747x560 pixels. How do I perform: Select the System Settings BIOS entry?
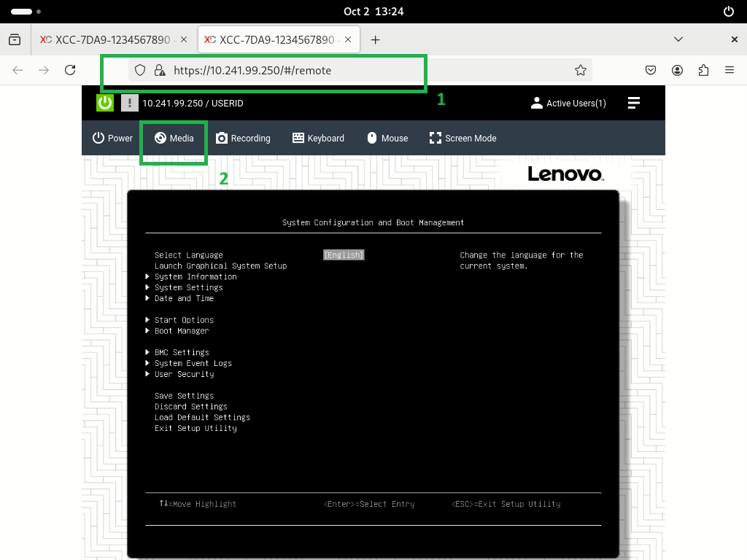point(188,287)
